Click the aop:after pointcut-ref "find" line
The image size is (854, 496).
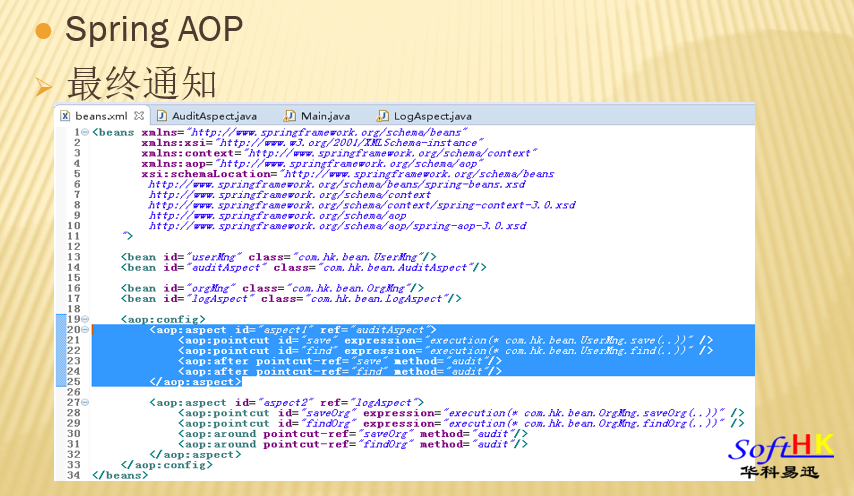[340, 371]
